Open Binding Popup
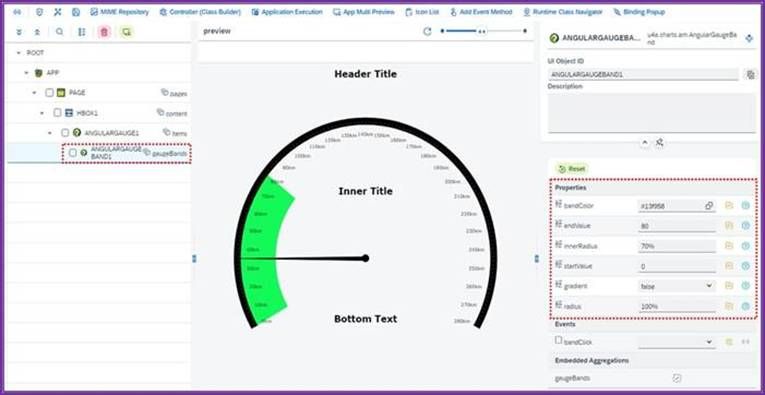The image size is (765, 395). click(639, 12)
